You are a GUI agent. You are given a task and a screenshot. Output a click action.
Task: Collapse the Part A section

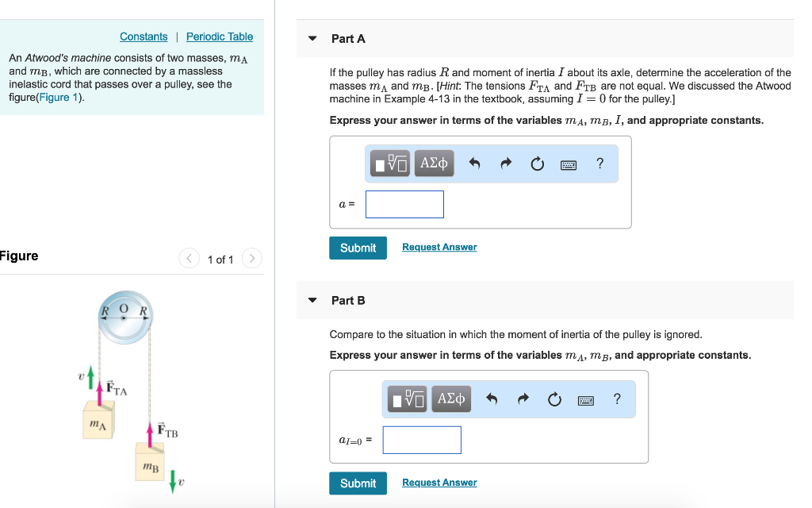pos(312,37)
